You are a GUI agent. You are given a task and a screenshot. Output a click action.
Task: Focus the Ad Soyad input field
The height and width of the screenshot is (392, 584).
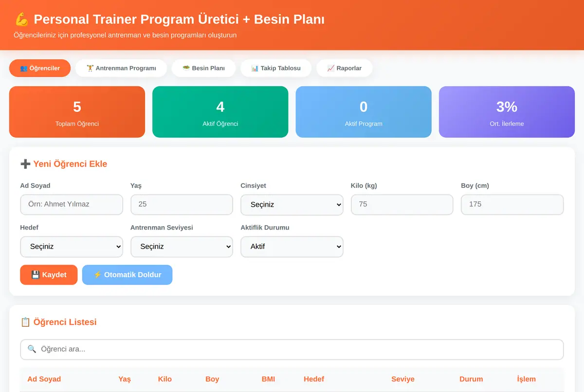coord(72,205)
